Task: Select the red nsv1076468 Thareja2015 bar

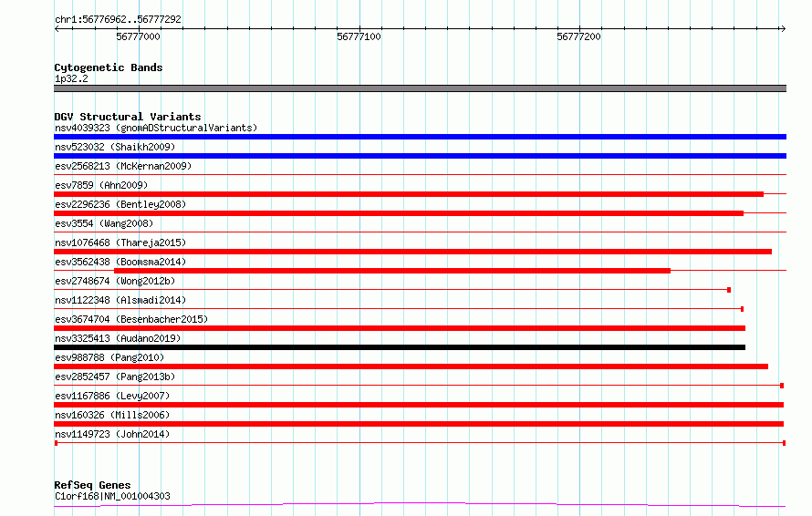Action: (412, 252)
